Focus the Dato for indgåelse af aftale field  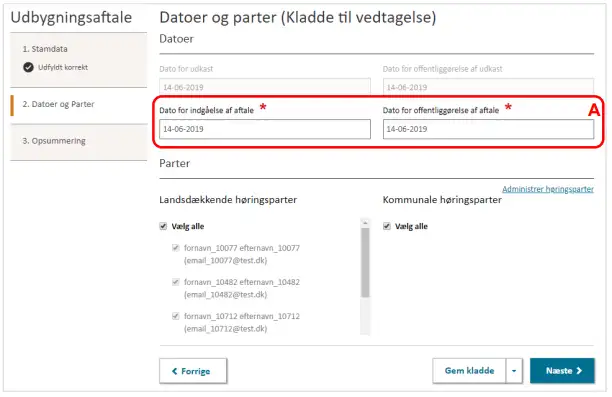click(265, 129)
